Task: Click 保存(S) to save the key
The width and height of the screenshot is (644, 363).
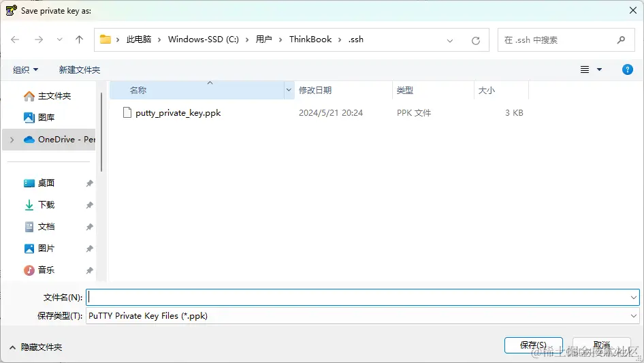Action: [x=533, y=345]
